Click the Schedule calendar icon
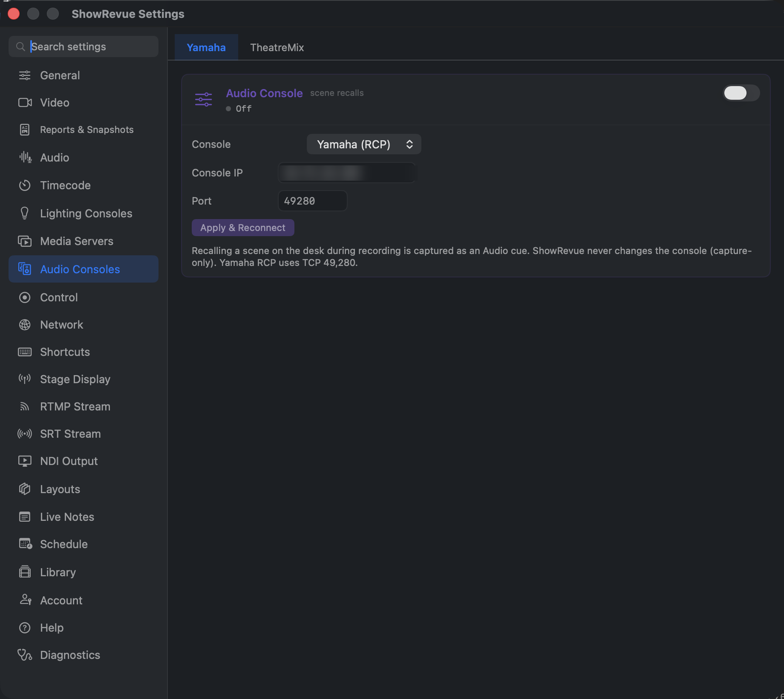 coord(25,544)
